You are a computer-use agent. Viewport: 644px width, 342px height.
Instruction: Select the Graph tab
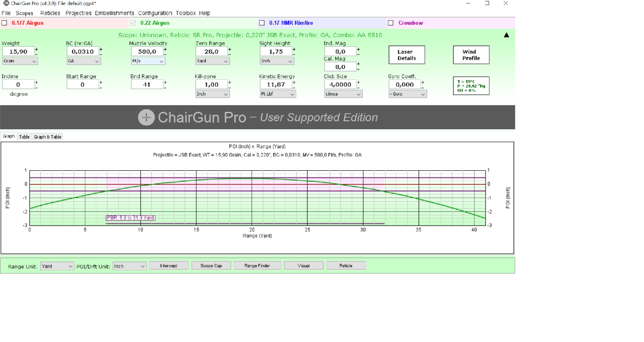point(9,136)
